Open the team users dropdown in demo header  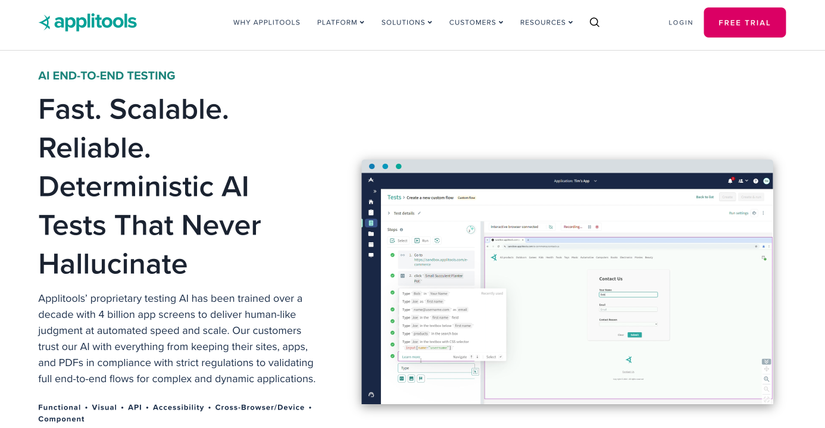point(743,181)
